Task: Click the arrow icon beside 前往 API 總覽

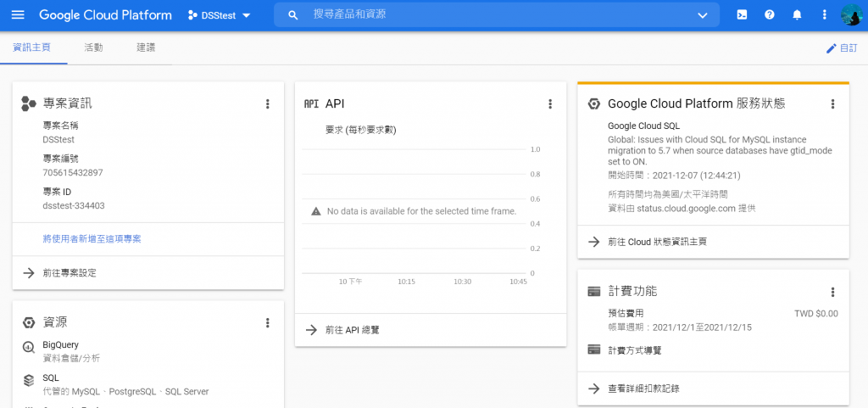Action: (312, 330)
